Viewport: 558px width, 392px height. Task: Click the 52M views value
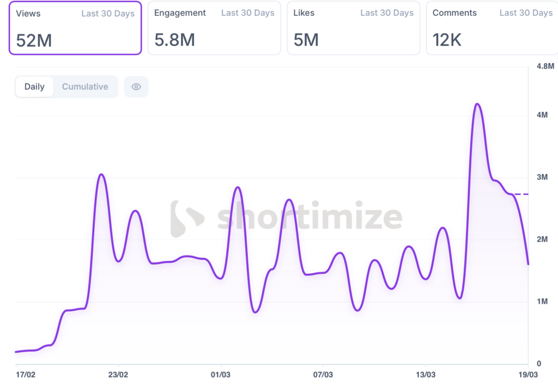point(34,40)
